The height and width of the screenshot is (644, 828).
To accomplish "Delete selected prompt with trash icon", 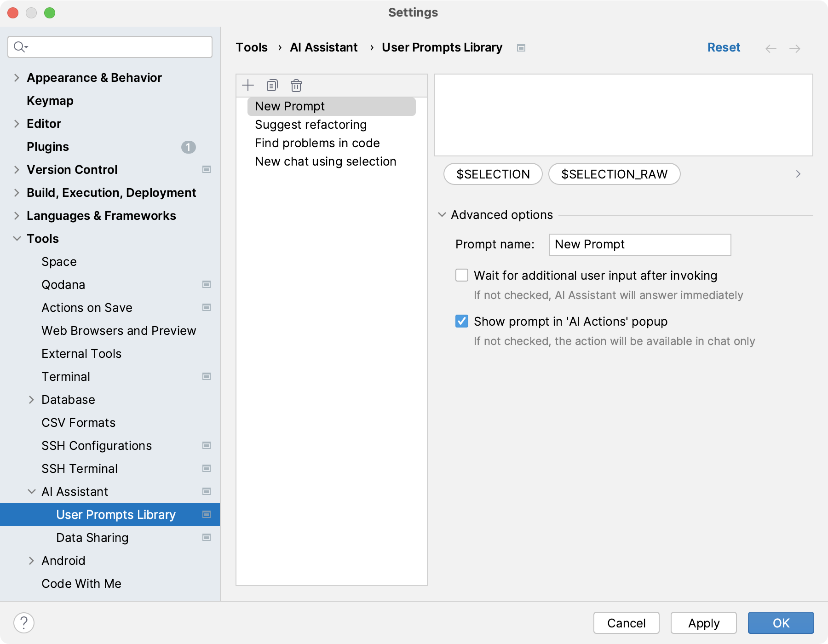I will pos(296,85).
